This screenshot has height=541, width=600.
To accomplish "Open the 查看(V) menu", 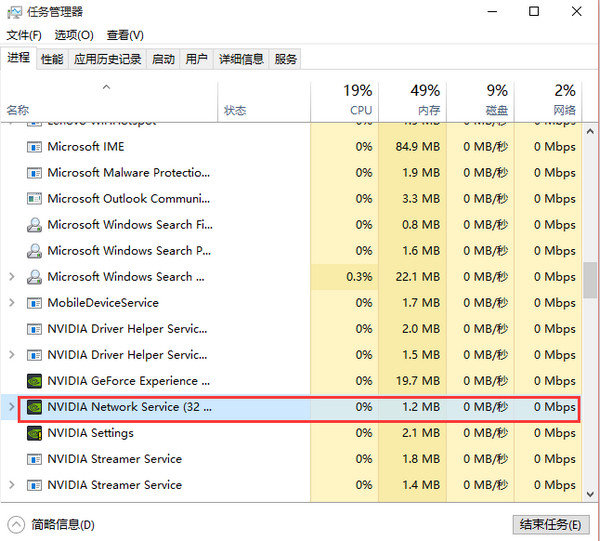I will point(125,35).
